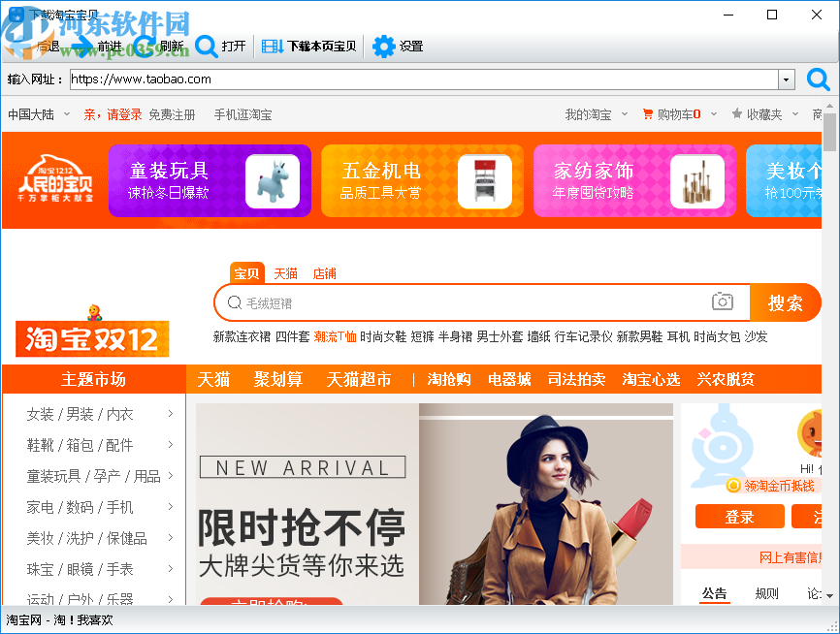
Task: Expand the URL address dropdown arrow
Action: pos(786,79)
